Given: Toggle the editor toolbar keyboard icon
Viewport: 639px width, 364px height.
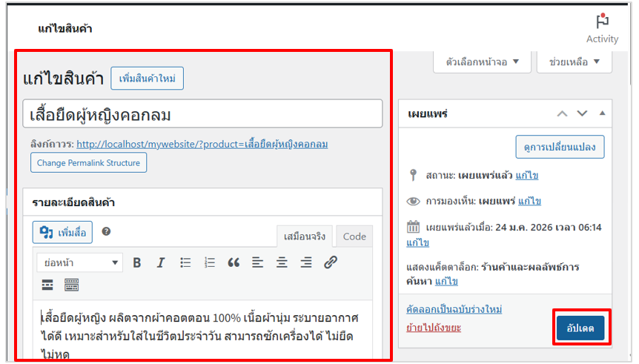Looking at the screenshot, I should (x=71, y=285).
